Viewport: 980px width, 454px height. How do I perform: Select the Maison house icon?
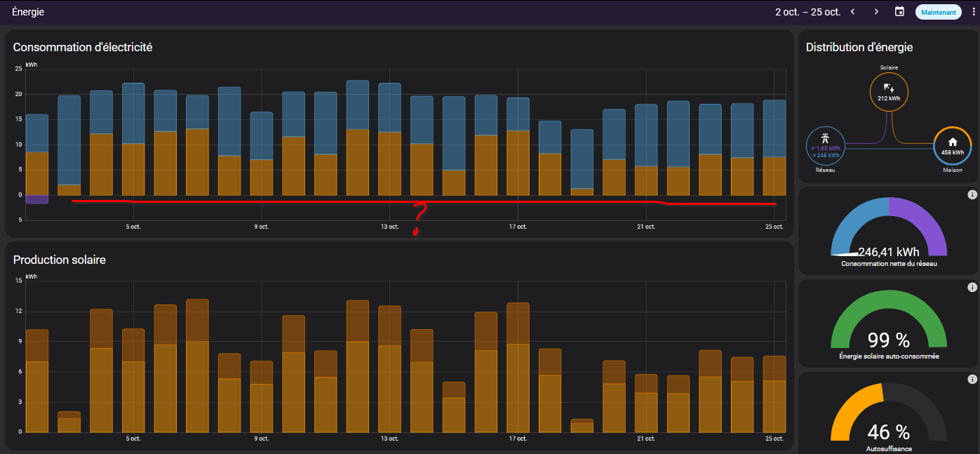click(952, 142)
